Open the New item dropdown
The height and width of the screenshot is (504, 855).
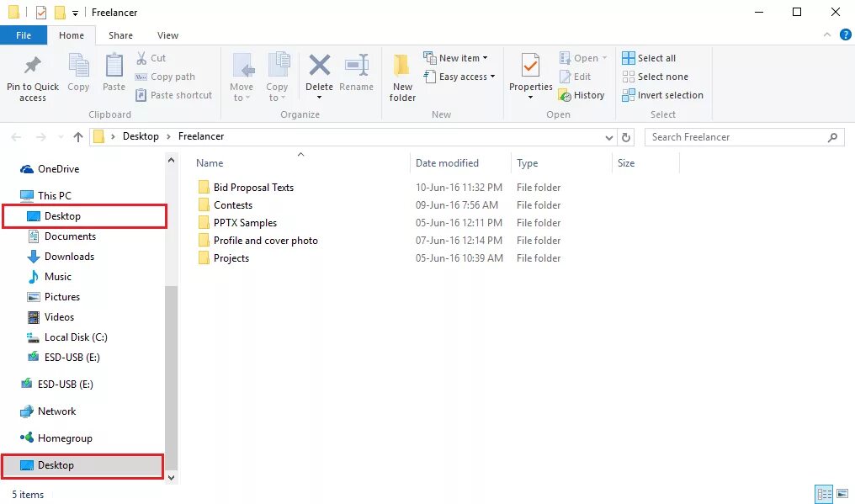(456, 58)
